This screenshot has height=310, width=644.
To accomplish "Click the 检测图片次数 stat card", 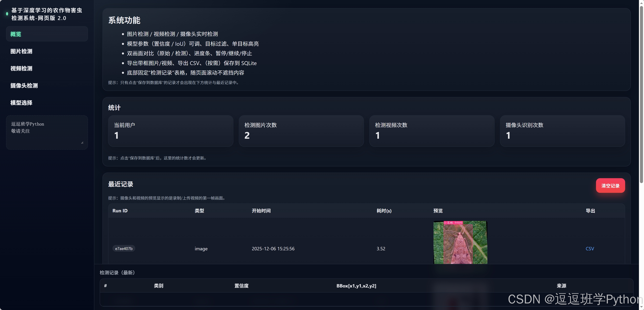I will (301, 131).
